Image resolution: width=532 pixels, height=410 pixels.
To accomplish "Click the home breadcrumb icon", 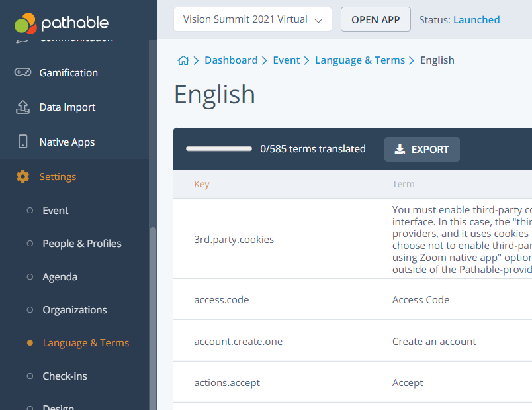I will (x=183, y=60).
